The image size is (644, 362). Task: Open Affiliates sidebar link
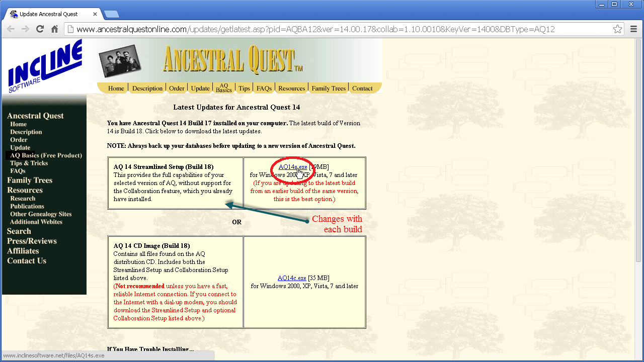tap(23, 251)
